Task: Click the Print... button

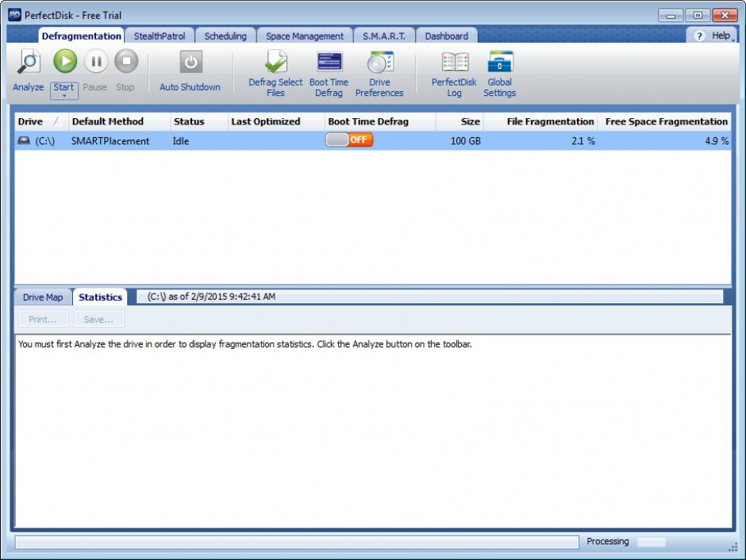Action: point(44,319)
